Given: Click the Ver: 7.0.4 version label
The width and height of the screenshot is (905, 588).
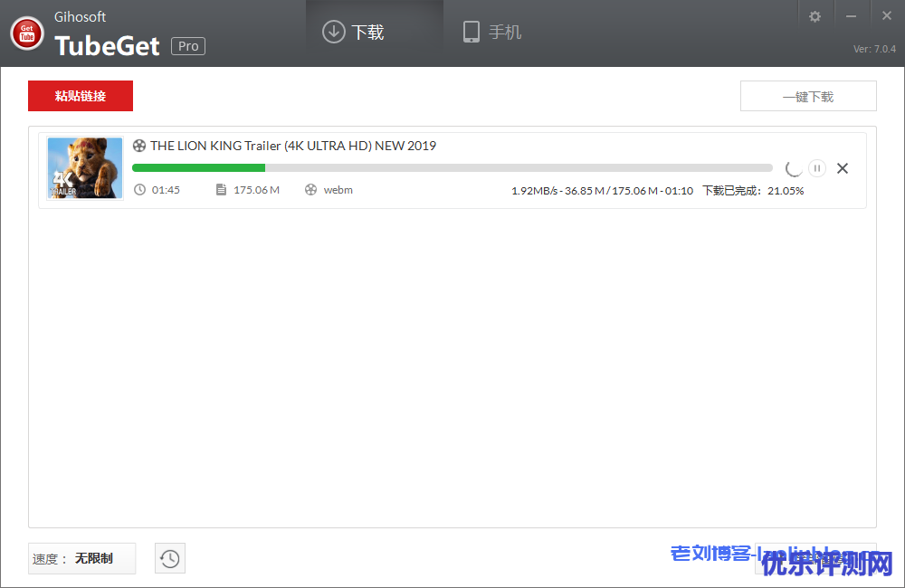Looking at the screenshot, I should [874, 49].
